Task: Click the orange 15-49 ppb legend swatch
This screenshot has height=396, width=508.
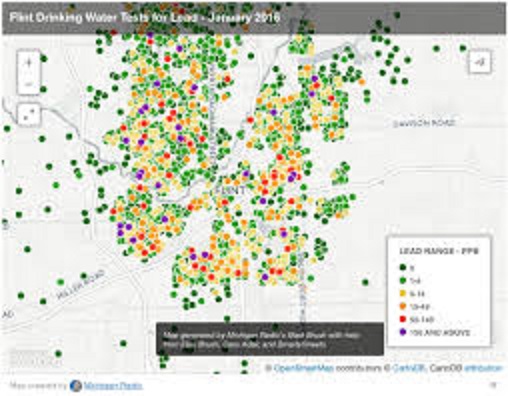Action: (x=403, y=306)
